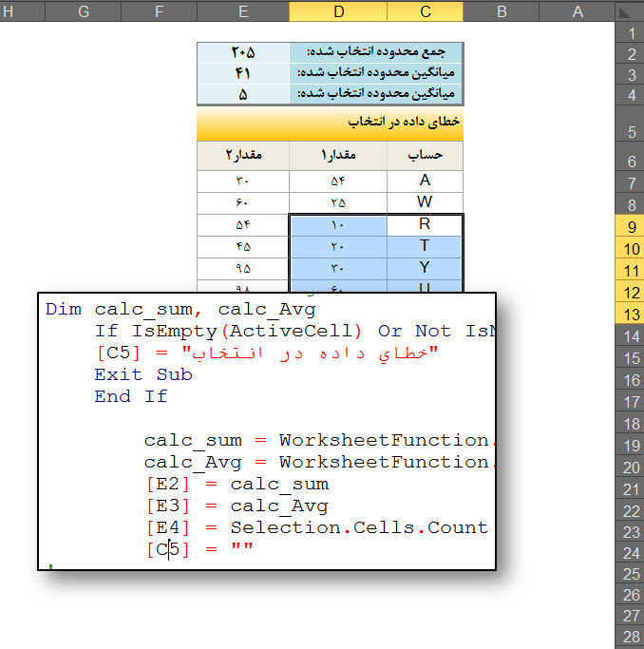Image resolution: width=644 pixels, height=649 pixels.
Task: Click the average result cell showing ۴۱
Action: pyautogui.click(x=243, y=73)
